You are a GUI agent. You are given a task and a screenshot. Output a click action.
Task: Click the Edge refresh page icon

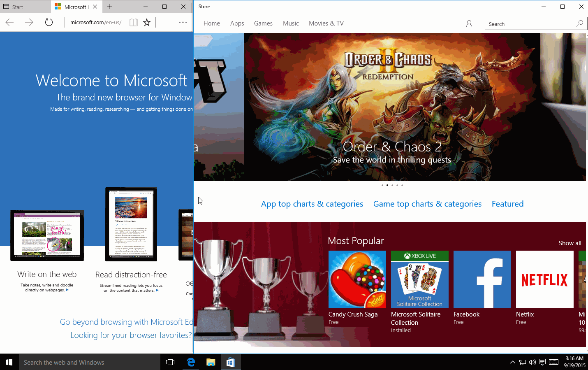(x=49, y=23)
